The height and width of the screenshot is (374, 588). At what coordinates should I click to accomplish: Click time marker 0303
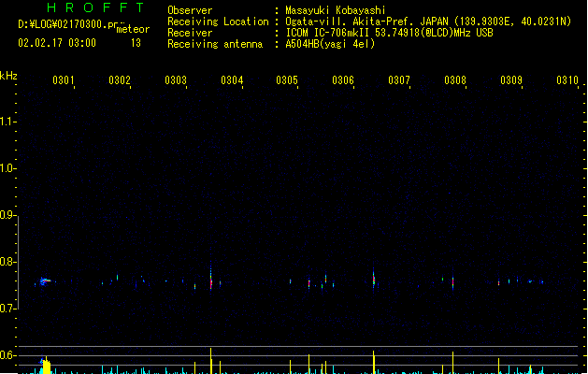point(176,80)
